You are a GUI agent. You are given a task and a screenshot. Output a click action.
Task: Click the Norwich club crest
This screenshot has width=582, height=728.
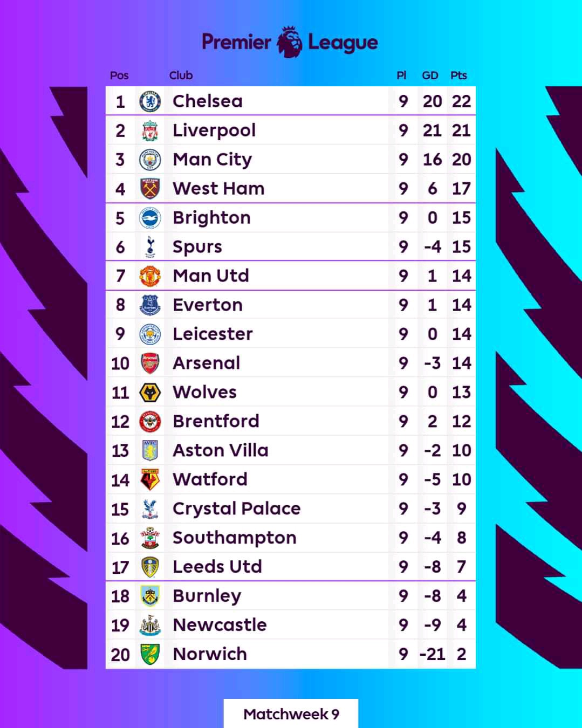coord(150,654)
